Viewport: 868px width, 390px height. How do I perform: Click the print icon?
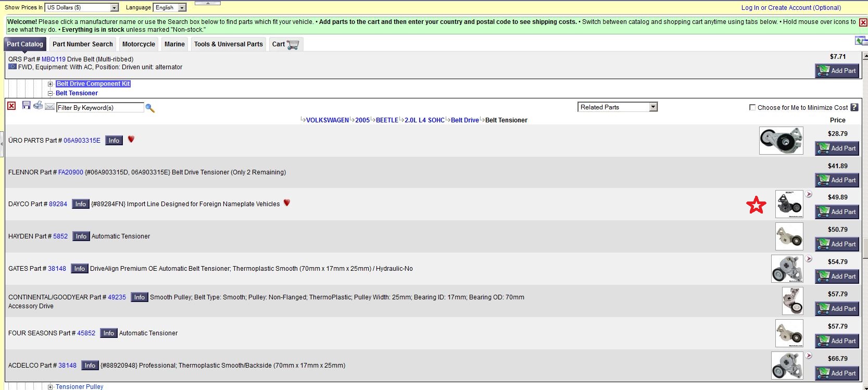pyautogui.click(x=38, y=105)
